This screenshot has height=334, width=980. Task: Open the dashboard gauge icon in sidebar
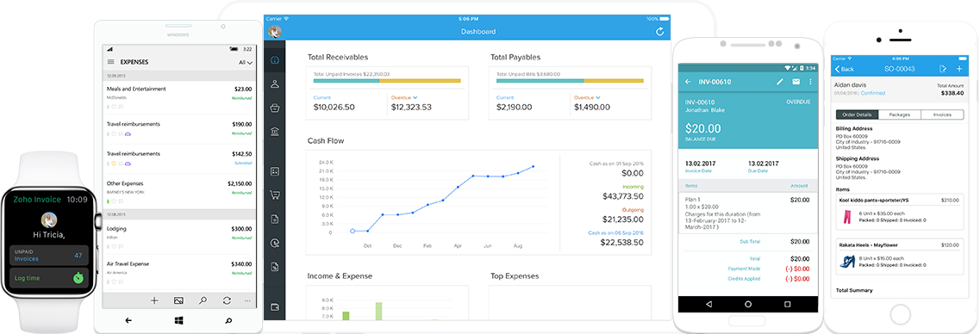point(274,60)
